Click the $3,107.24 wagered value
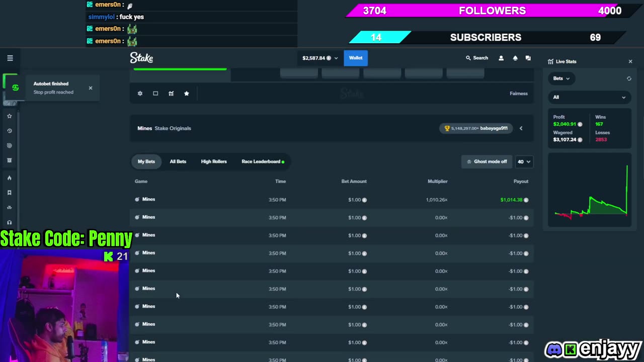644x362 pixels. pyautogui.click(x=565, y=140)
